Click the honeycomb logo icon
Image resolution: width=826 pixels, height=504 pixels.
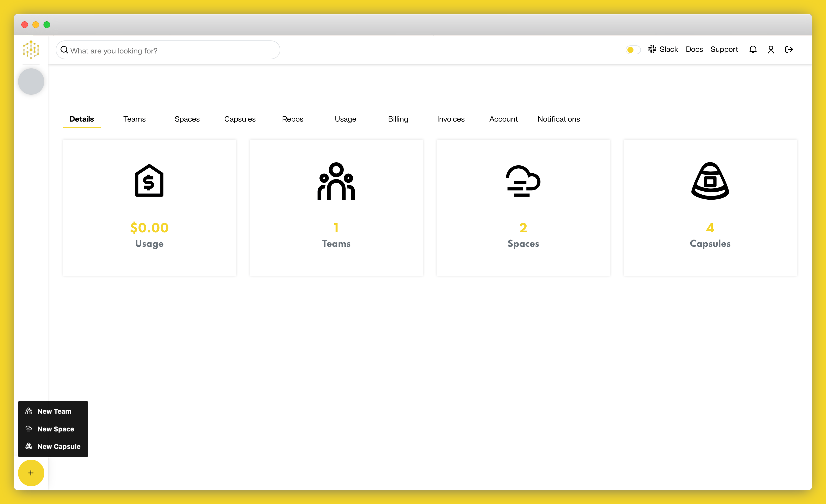tap(31, 50)
